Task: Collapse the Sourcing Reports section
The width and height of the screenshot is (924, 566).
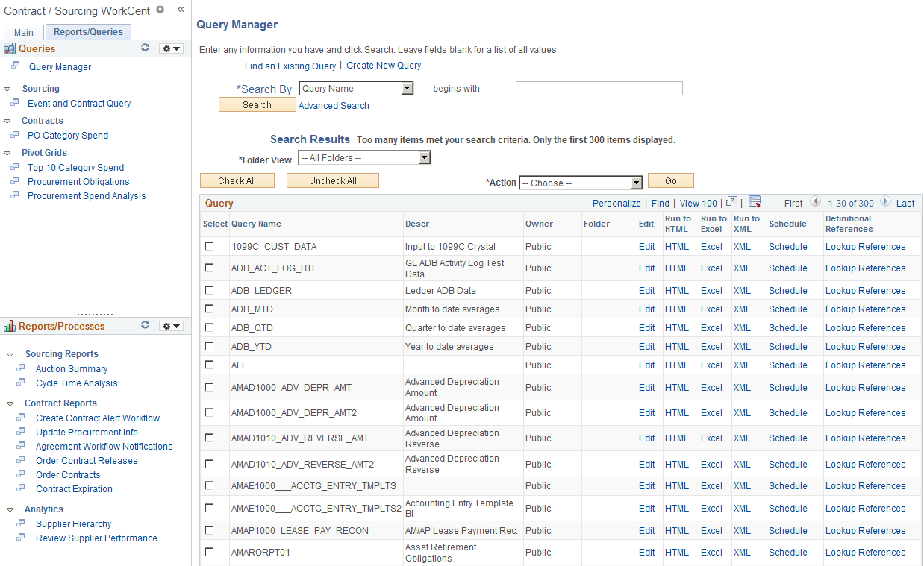Action: pyautogui.click(x=9, y=353)
